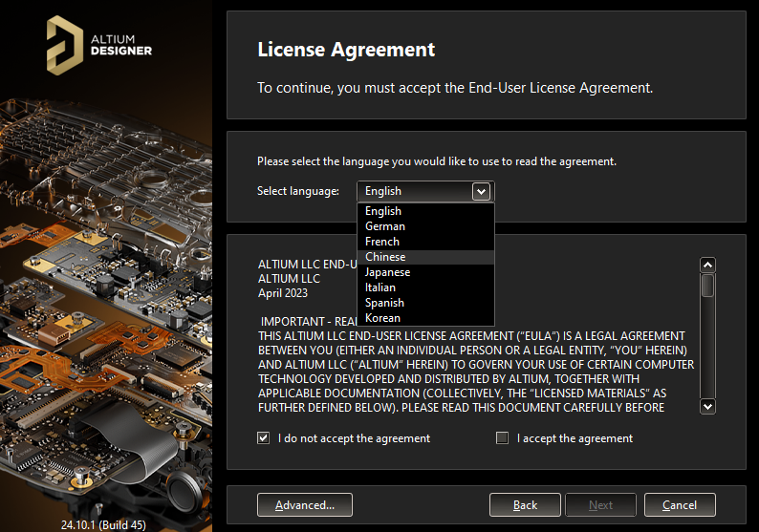This screenshot has width=759, height=532.
Task: Select Korean in the language list
Action: (x=425, y=318)
